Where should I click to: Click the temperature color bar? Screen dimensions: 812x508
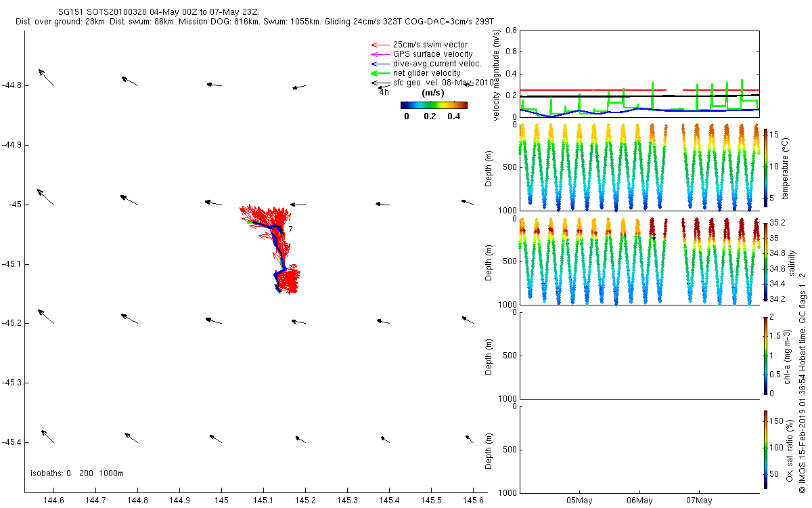(x=765, y=167)
